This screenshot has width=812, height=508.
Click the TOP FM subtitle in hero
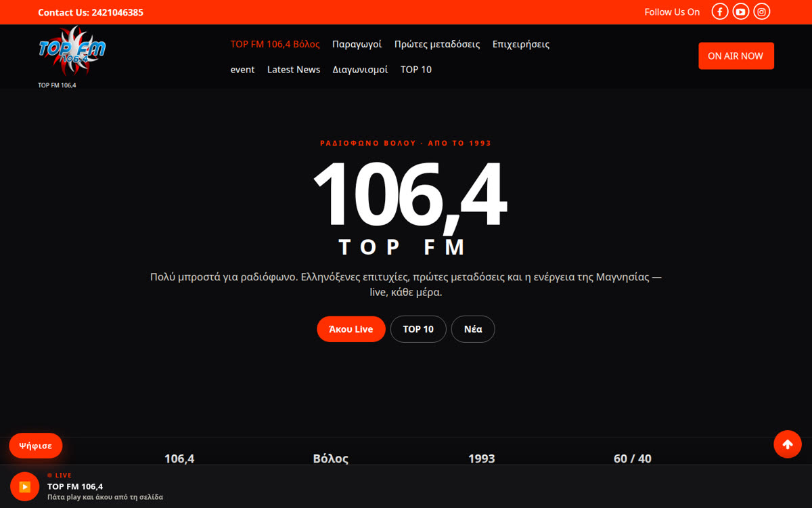[403, 247]
